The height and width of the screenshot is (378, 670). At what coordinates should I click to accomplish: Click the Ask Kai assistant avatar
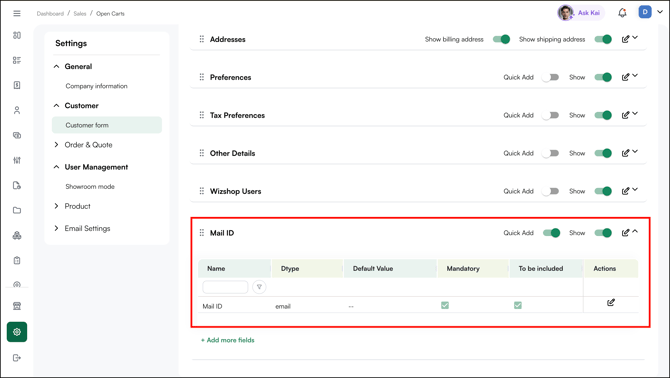point(565,13)
